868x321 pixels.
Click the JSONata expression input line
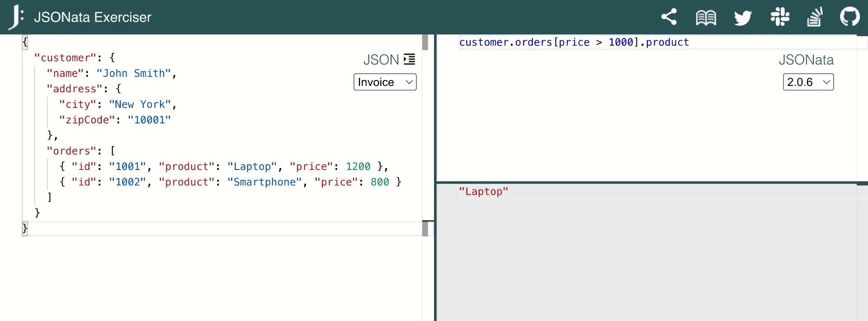[658, 42]
